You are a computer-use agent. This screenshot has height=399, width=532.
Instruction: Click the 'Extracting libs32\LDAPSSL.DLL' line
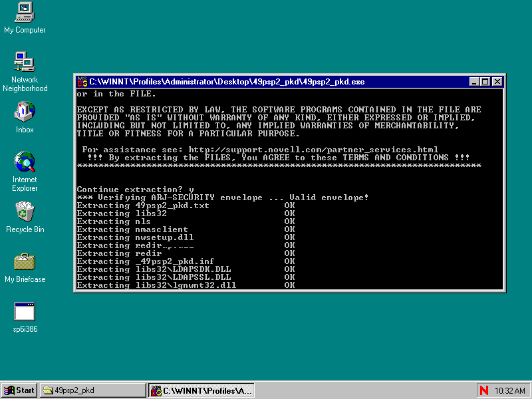point(186,277)
